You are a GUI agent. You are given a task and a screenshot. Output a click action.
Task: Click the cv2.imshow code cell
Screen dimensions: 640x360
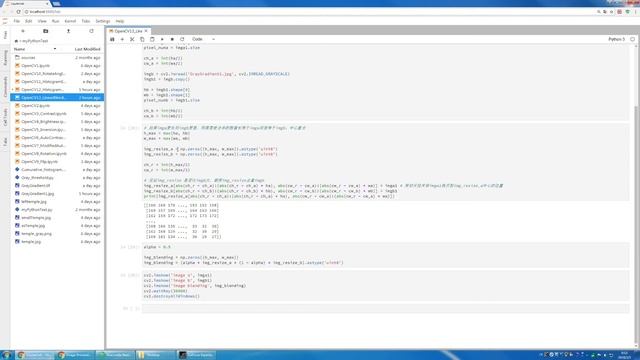point(385,286)
